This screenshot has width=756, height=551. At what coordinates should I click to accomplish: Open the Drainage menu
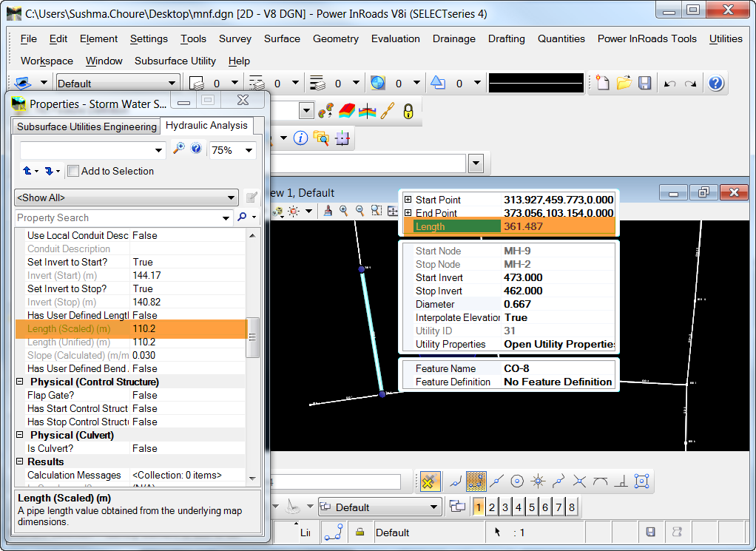point(453,38)
